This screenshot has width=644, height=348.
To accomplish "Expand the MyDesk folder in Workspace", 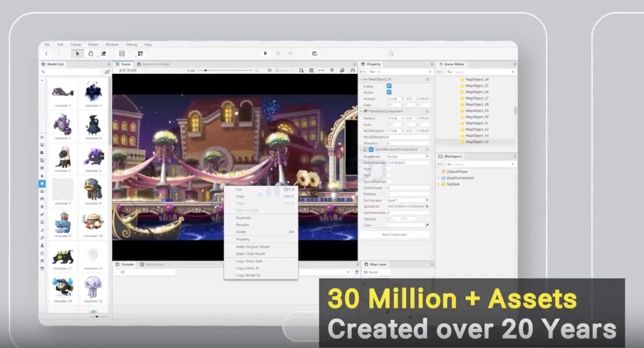I will coord(438,184).
